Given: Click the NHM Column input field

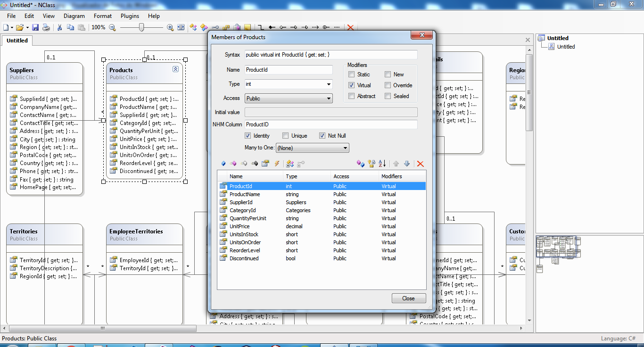Looking at the screenshot, I should [x=331, y=124].
